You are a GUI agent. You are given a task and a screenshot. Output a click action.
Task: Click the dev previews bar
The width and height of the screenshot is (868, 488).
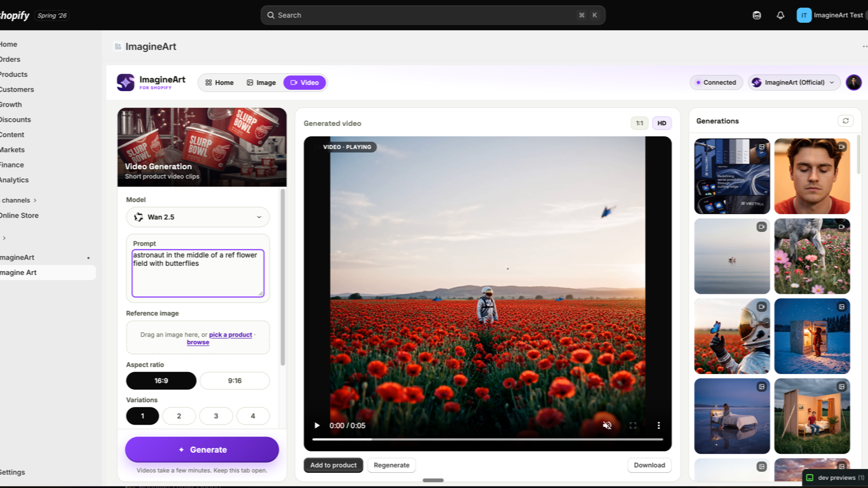835,478
